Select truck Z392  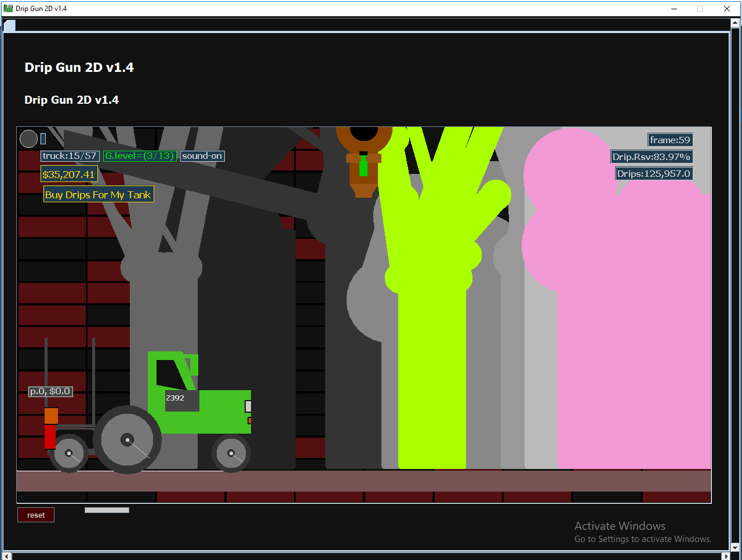(175, 398)
